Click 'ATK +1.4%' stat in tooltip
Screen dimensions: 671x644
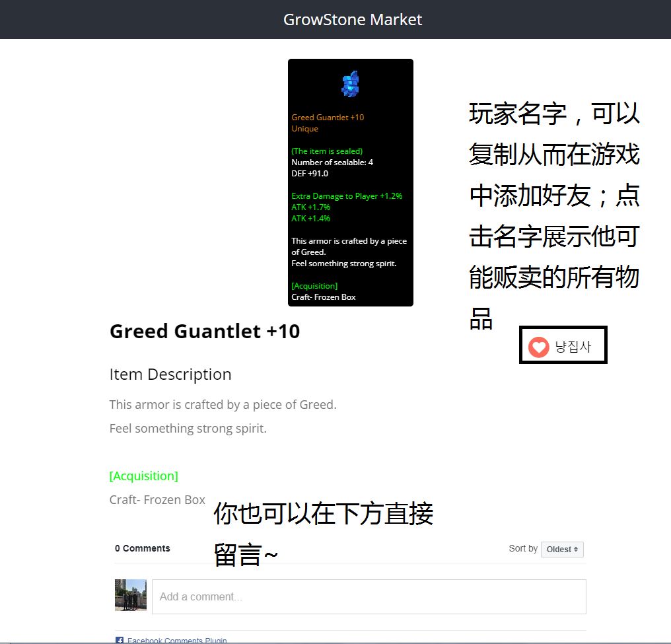tap(310, 218)
